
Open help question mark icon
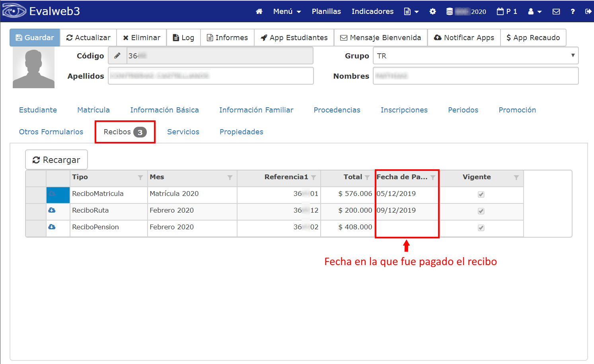click(573, 12)
